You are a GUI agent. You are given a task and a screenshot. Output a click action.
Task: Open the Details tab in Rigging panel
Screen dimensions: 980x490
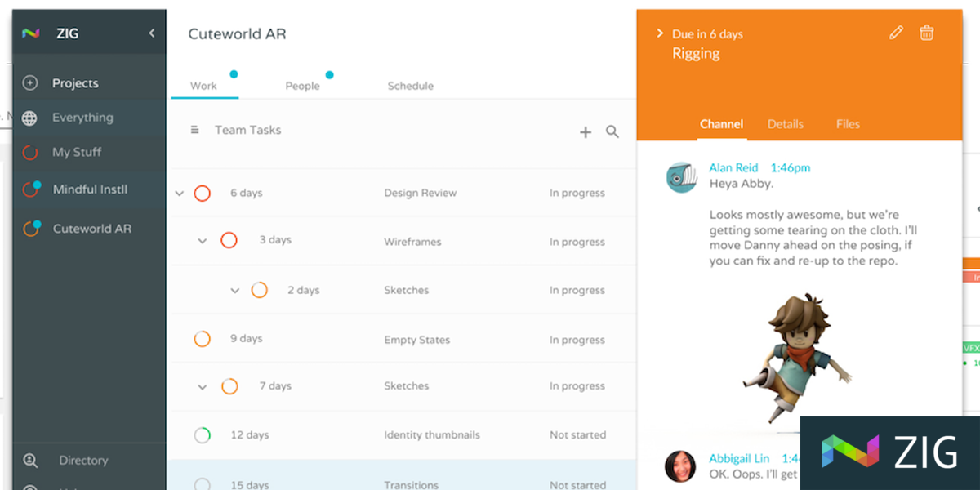[x=785, y=124]
